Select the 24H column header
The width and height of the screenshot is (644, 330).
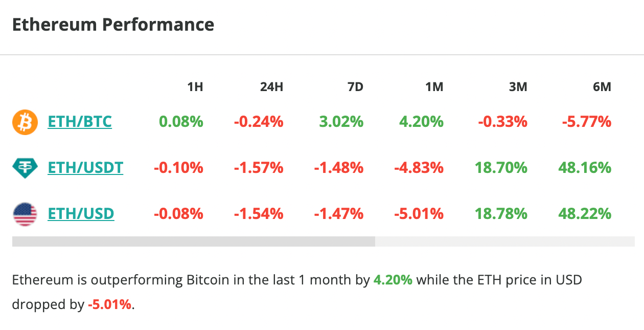[x=271, y=87]
